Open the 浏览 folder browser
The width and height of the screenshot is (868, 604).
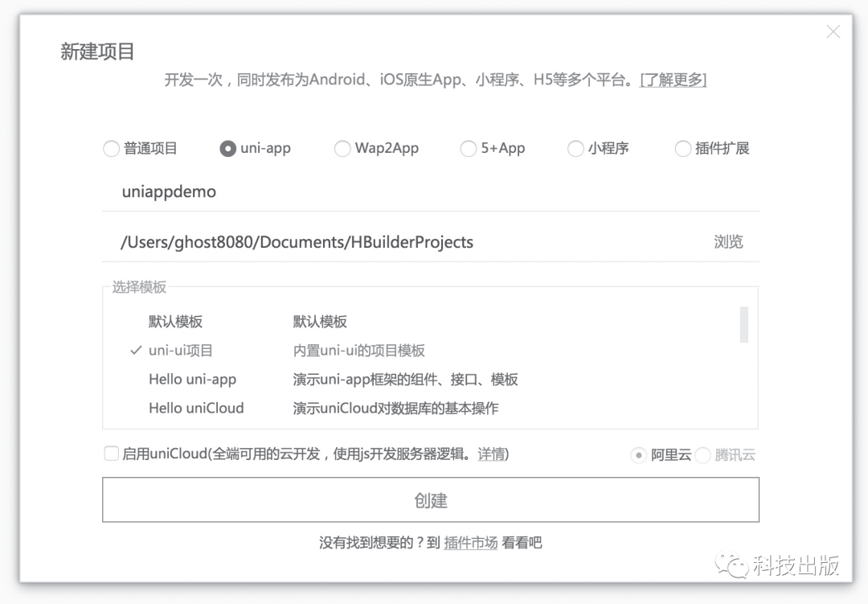click(728, 242)
